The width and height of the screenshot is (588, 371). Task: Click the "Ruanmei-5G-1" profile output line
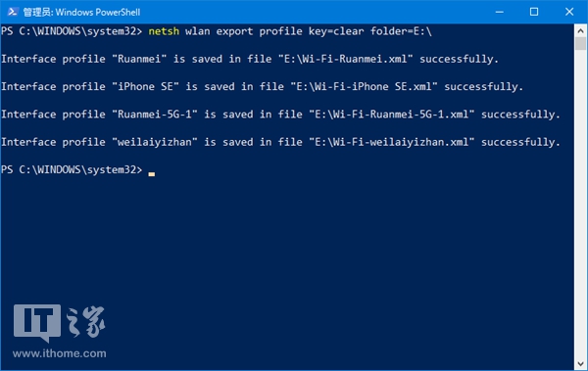pos(280,115)
